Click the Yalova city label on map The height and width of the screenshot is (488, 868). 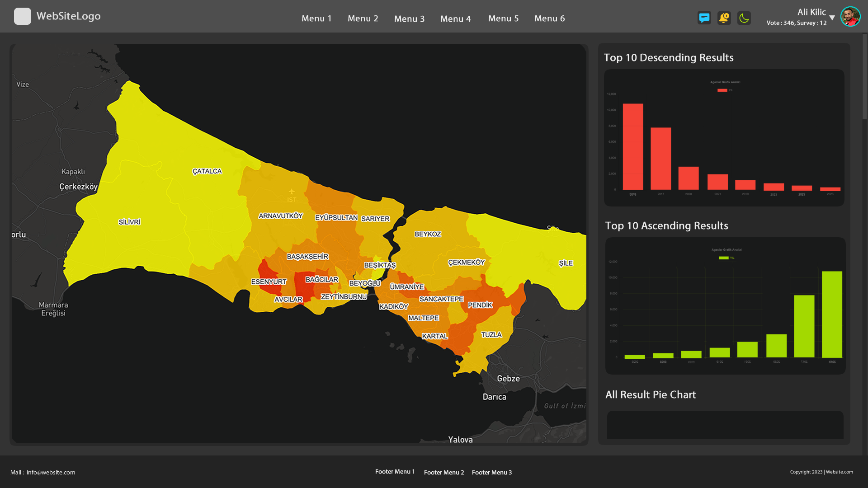[x=461, y=440]
